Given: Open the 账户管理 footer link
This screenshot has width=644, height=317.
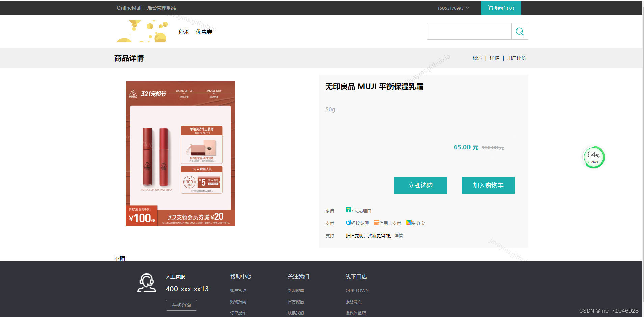Looking at the screenshot, I should [238, 290].
